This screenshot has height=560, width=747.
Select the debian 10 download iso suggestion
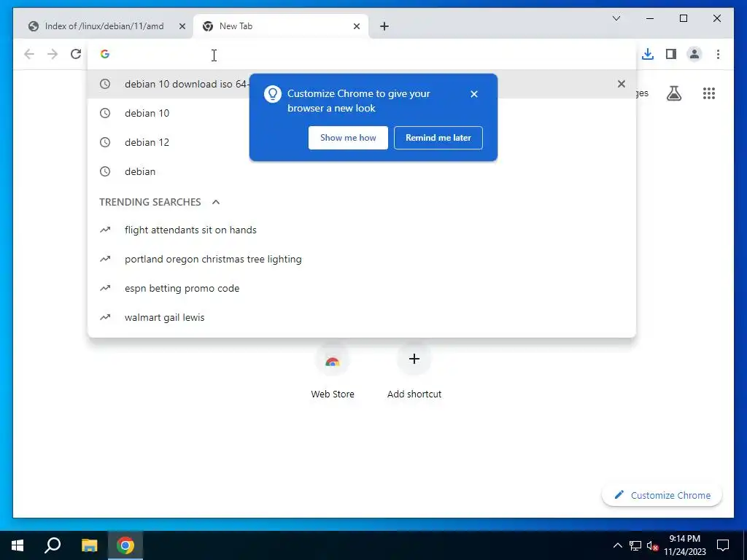362,84
